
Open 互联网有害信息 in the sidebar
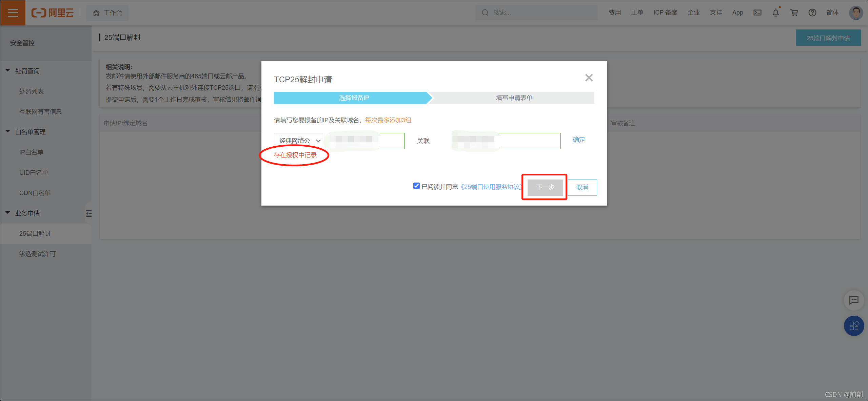coord(41,112)
